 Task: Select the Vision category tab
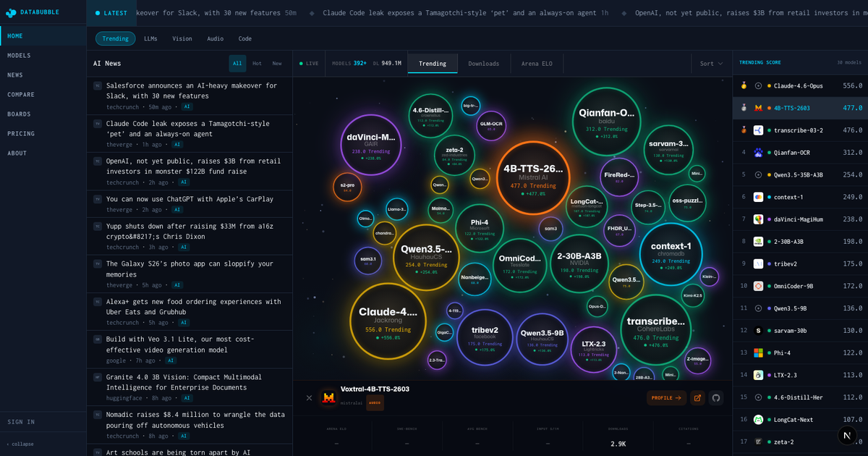click(x=182, y=38)
